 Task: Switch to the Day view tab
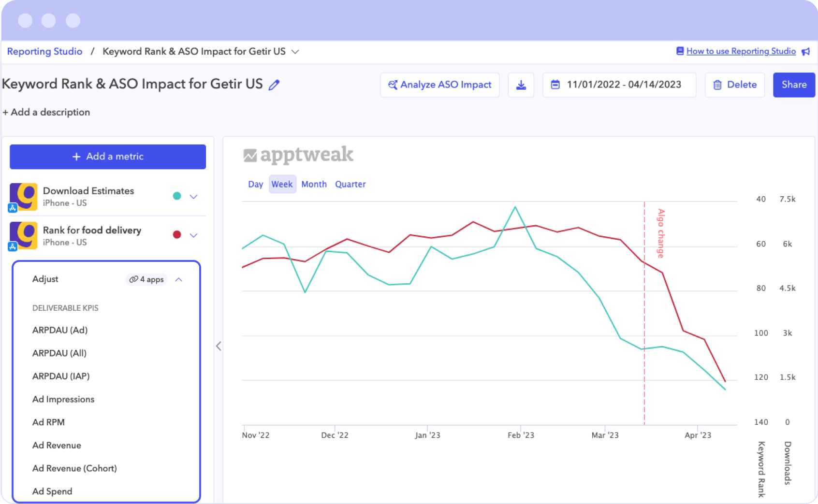pos(256,184)
